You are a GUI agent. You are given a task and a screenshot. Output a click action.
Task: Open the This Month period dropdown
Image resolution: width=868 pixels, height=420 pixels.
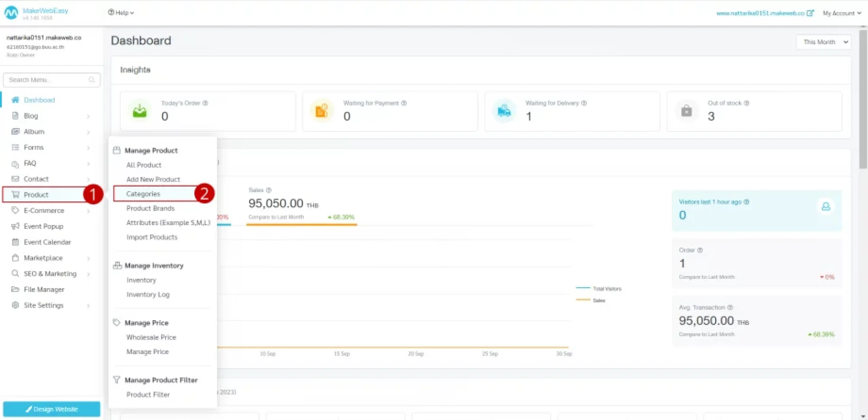[823, 42]
